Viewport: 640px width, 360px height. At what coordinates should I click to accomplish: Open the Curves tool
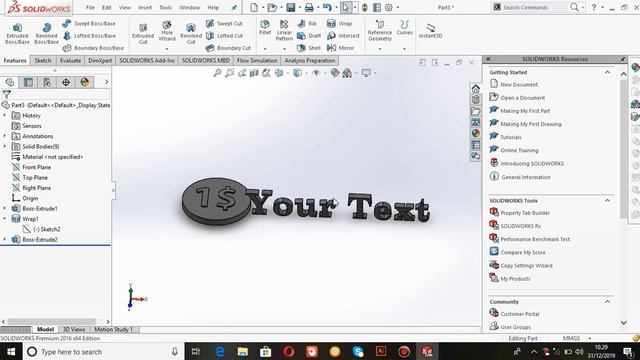(404, 27)
